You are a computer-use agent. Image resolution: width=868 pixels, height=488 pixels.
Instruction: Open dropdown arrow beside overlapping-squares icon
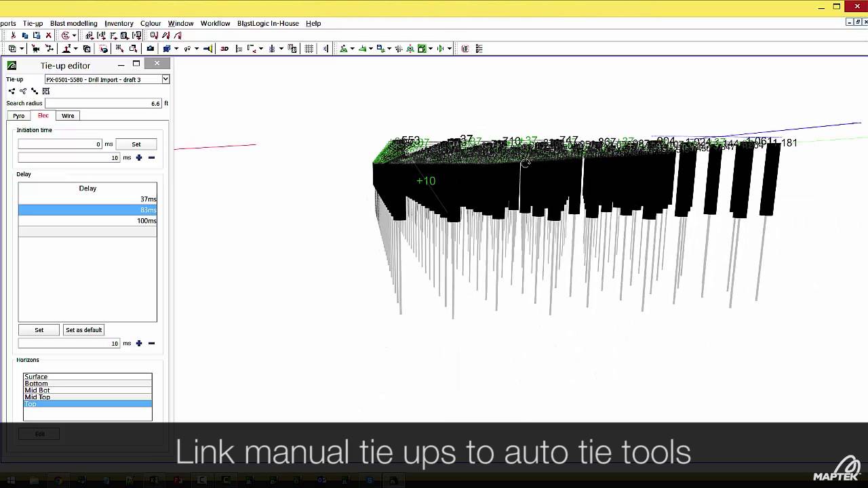(22, 49)
